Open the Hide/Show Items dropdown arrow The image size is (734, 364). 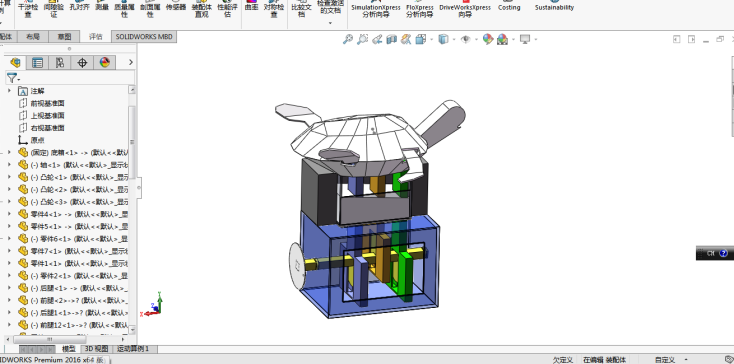pyautogui.click(x=476, y=39)
